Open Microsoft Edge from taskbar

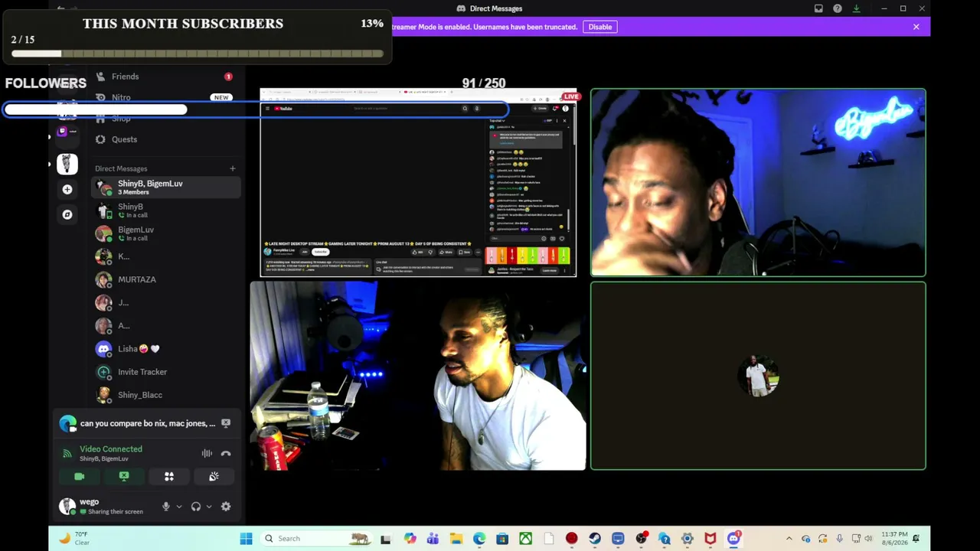479,539
